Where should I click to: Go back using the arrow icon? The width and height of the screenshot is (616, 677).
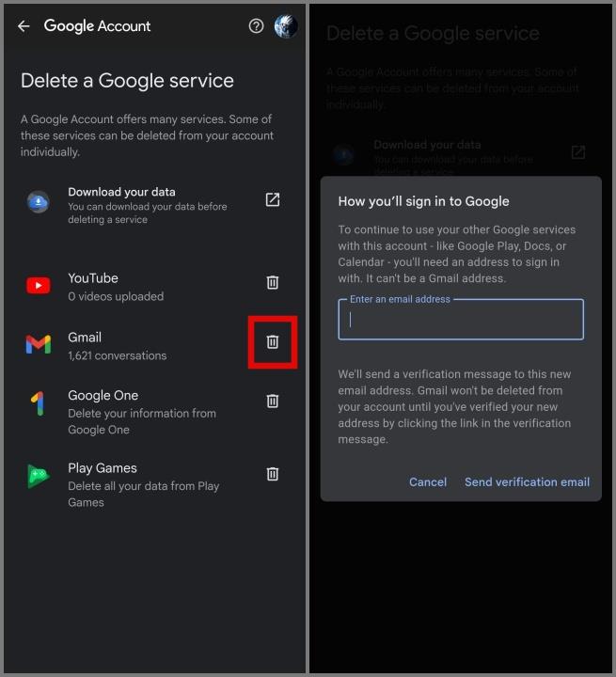[24, 26]
